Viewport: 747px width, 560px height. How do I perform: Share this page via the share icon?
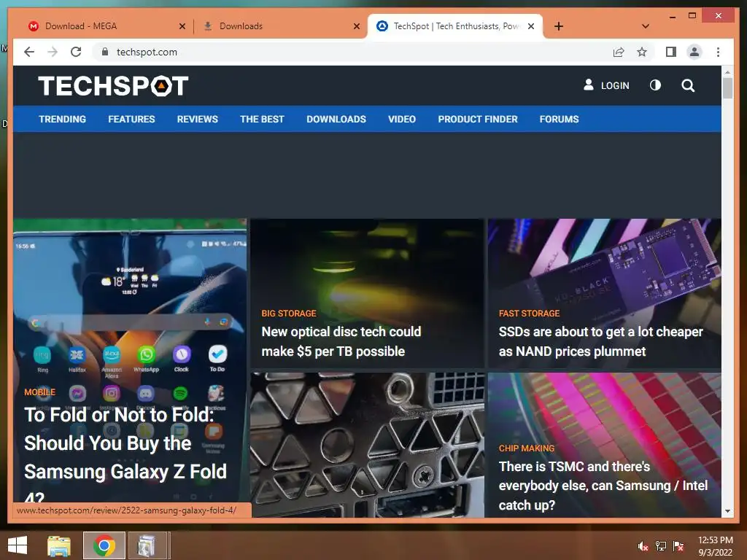pyautogui.click(x=619, y=52)
